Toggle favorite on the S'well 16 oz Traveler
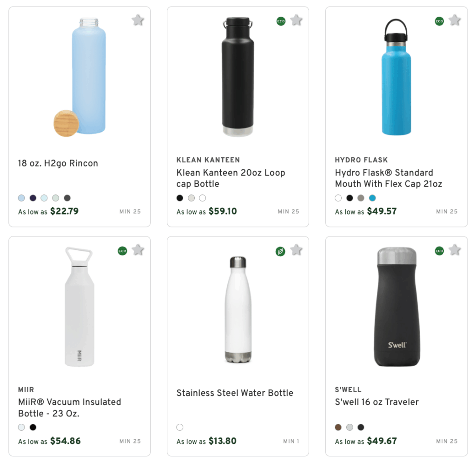 (x=455, y=250)
